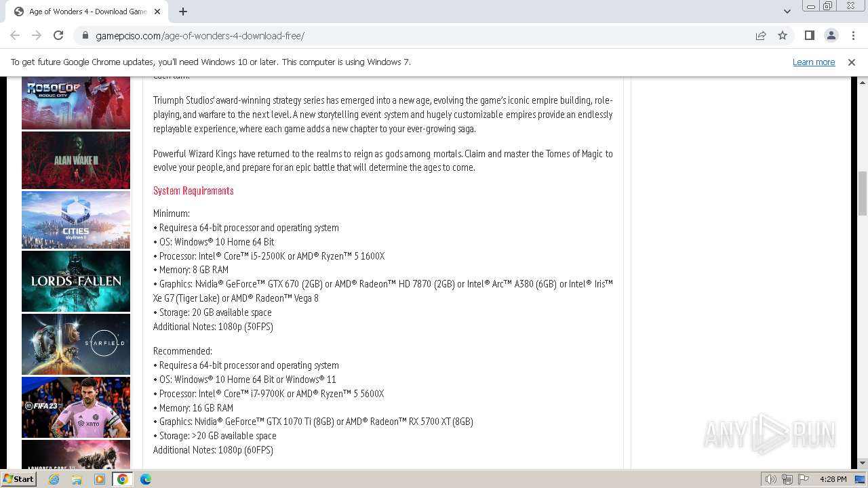Click the System Requirements heading
This screenshot has height=488, width=868.
click(x=193, y=190)
